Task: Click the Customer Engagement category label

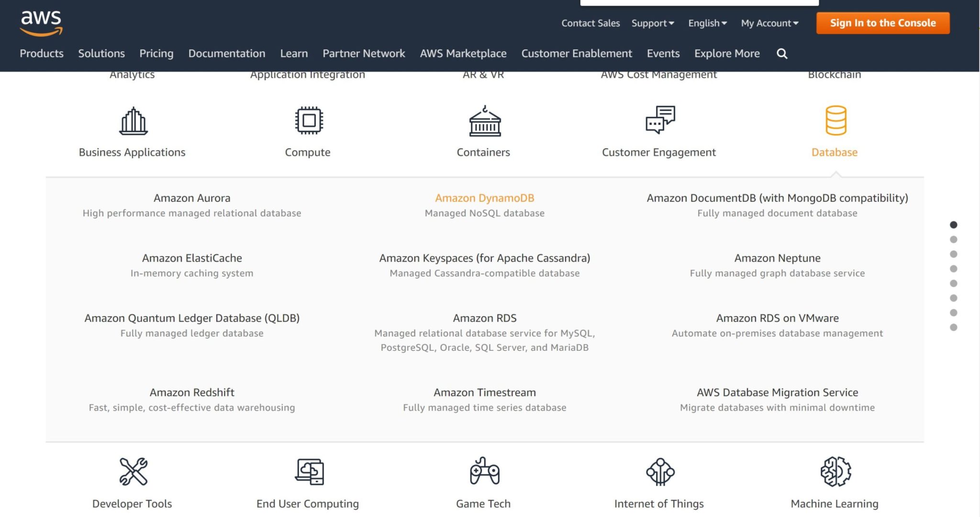Action: pyautogui.click(x=659, y=152)
